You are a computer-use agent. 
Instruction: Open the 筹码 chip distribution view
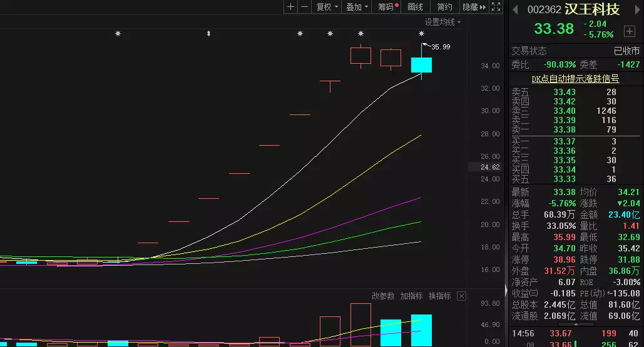(387, 7)
